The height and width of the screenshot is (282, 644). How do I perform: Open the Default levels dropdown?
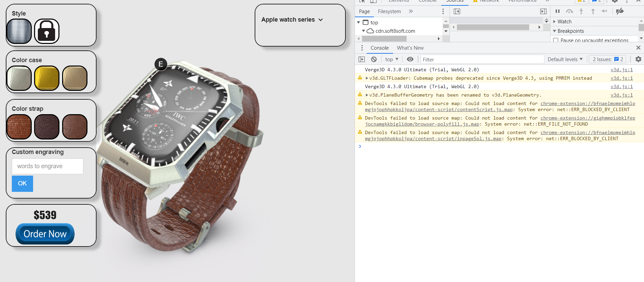pos(565,59)
